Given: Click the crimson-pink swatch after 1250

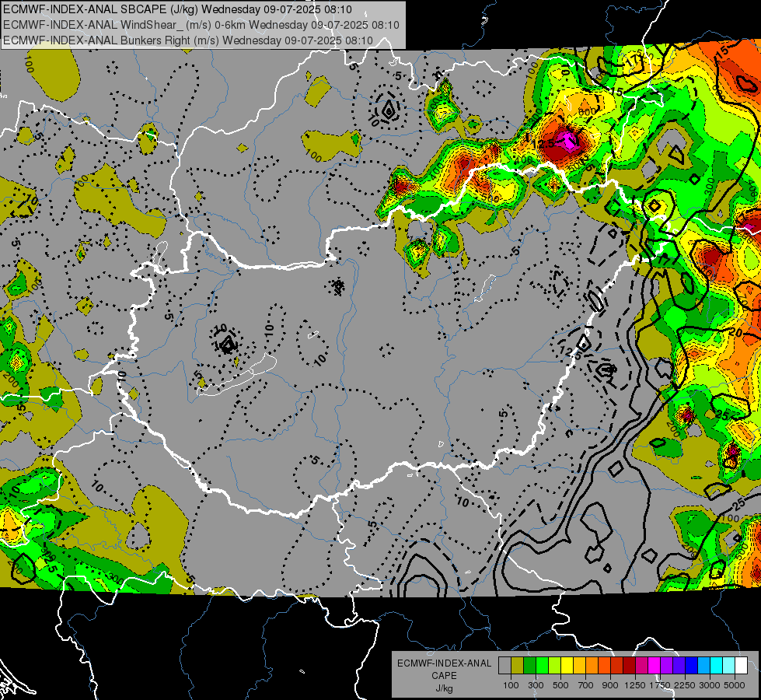Looking at the screenshot, I should [x=641, y=666].
